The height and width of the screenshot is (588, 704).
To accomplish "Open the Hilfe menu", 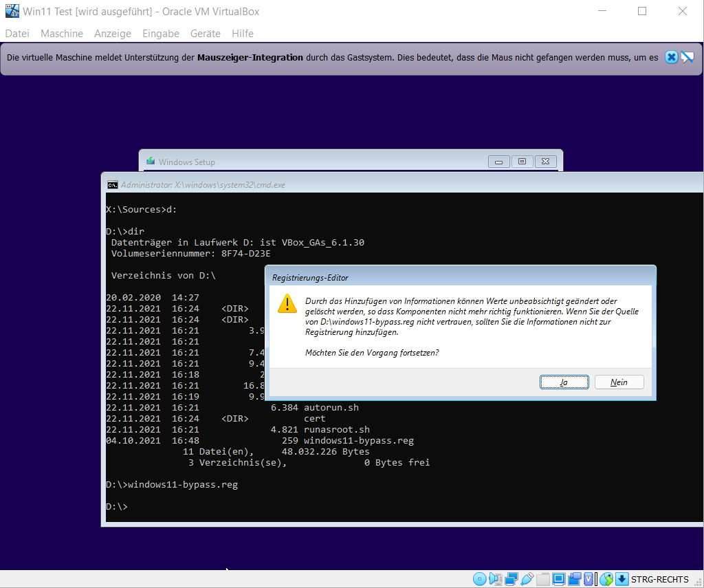I will pos(243,33).
